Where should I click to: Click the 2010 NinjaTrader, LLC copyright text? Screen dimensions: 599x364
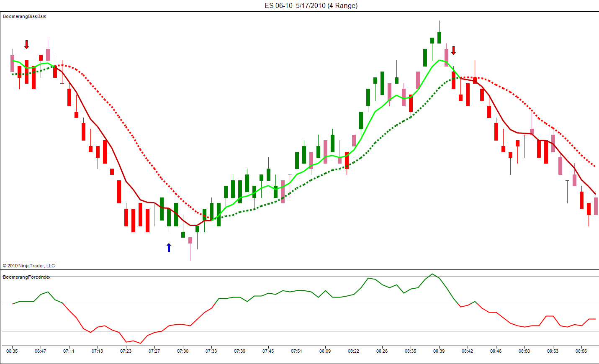point(29,266)
